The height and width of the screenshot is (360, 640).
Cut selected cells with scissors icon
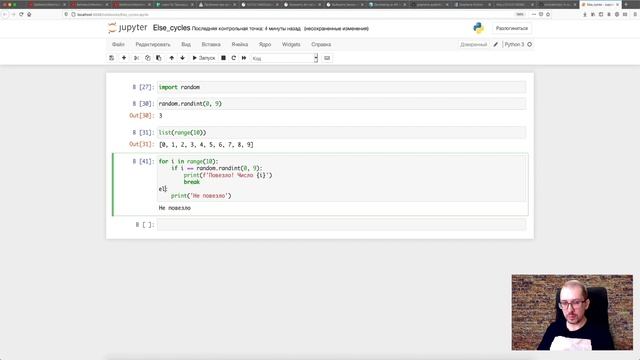click(136, 58)
